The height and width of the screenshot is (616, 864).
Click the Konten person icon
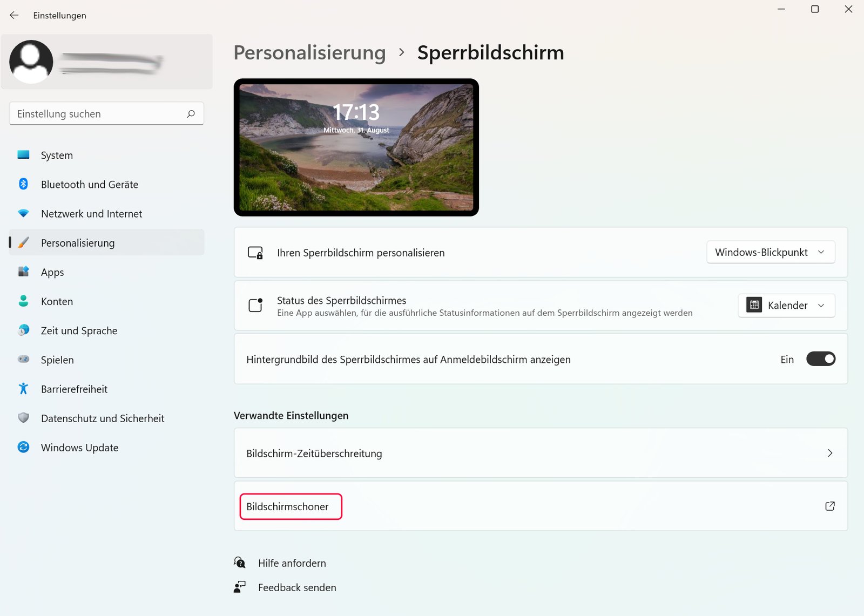coord(23,301)
